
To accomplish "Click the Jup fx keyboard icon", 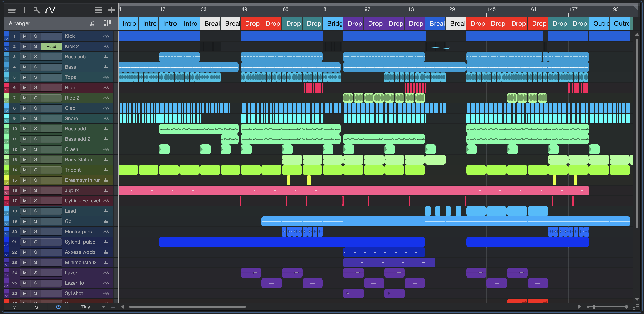I will pos(106,190).
